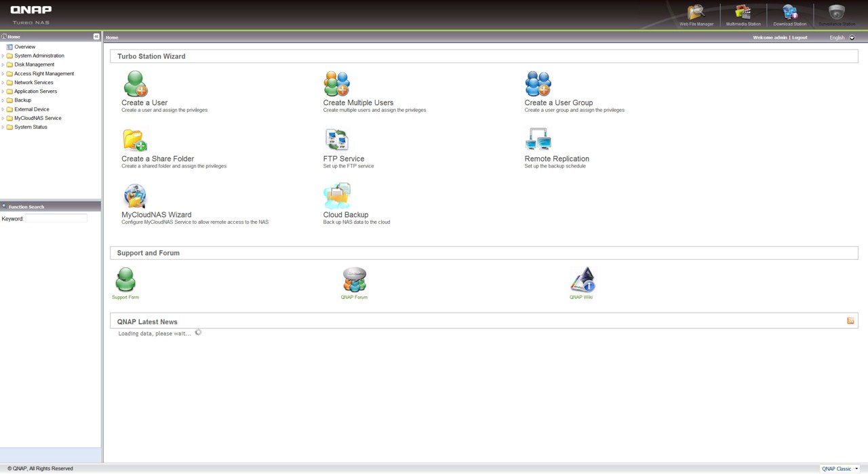
Task: Click the Support Form text link
Action: point(125,297)
